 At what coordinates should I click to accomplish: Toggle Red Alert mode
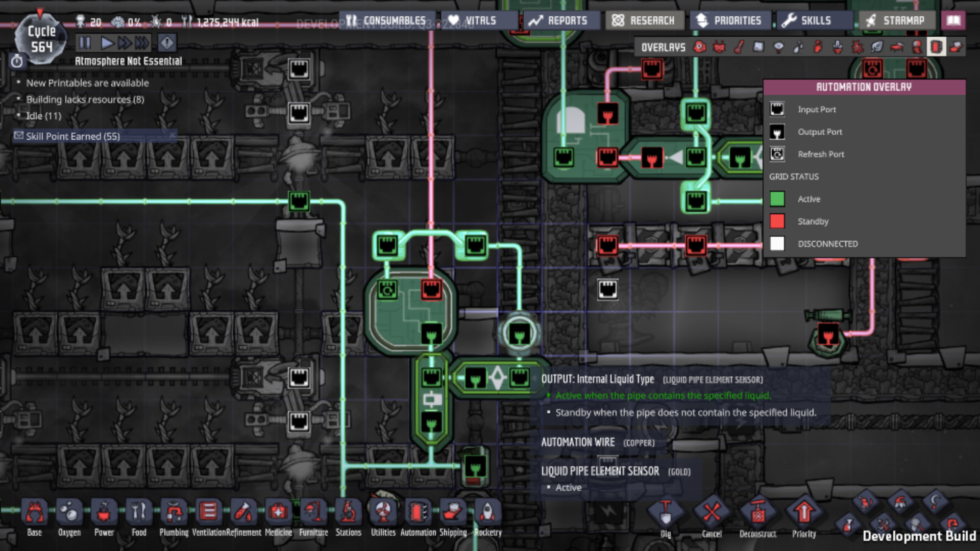point(167,43)
